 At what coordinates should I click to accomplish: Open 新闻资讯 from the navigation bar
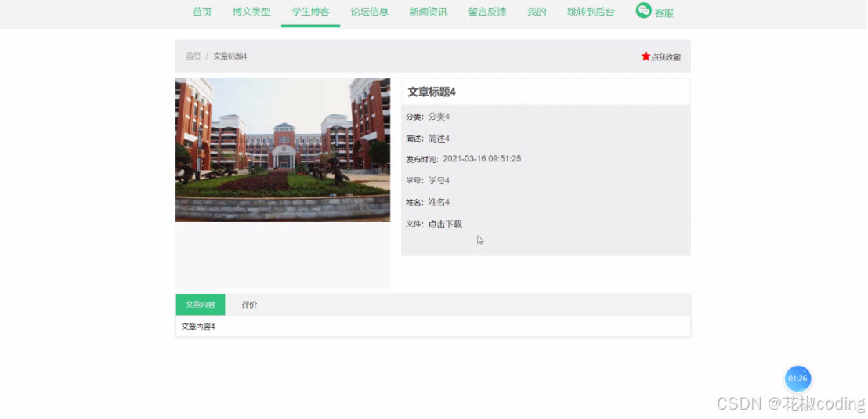[x=428, y=13]
